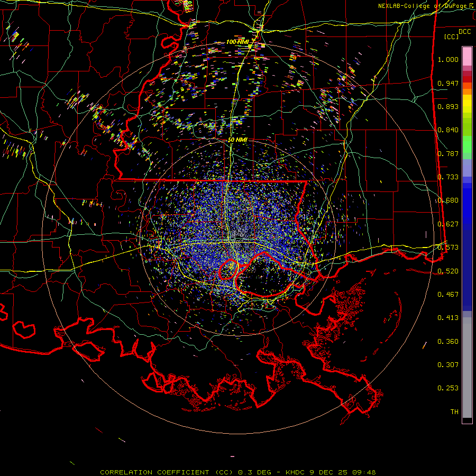Click the 0.840 scale value
Screen dimensions: 476x476
pyautogui.click(x=448, y=130)
